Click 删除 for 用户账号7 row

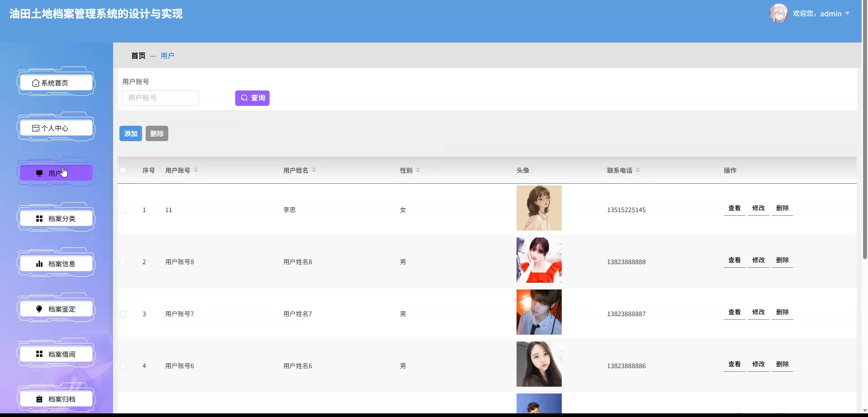(783, 312)
